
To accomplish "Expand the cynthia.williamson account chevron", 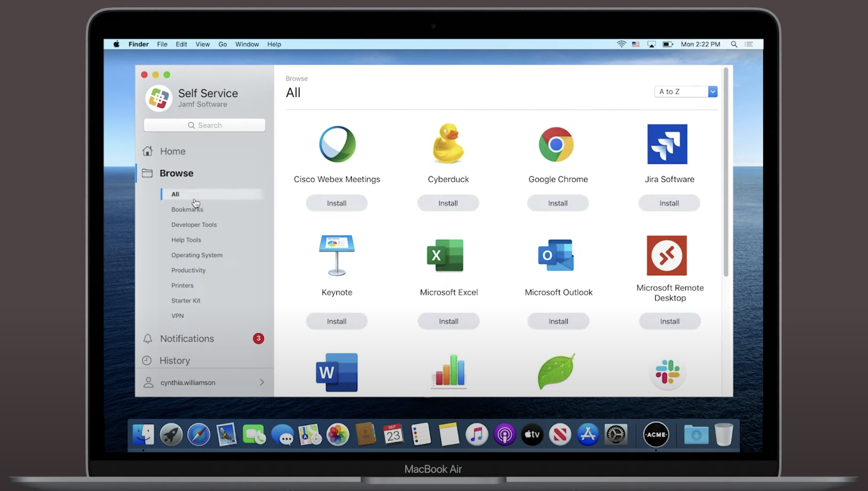I will click(x=262, y=382).
